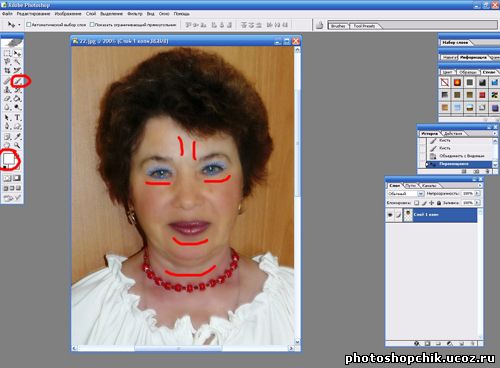Apply the no-style red slash swatch
This screenshot has height=368, width=500.
coord(445,82)
